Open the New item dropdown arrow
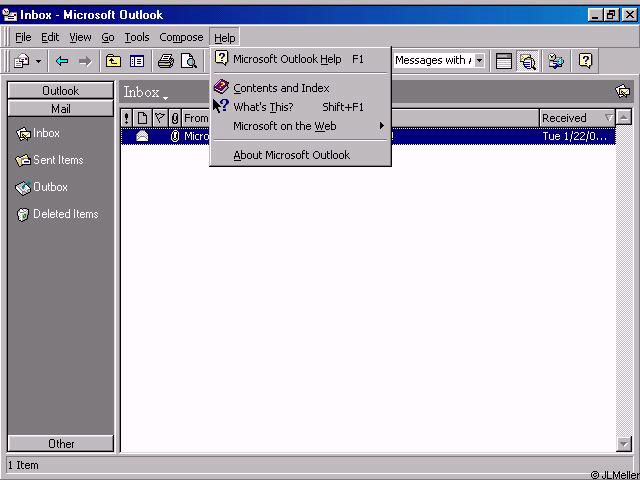This screenshot has height=480, width=640. click(x=38, y=62)
